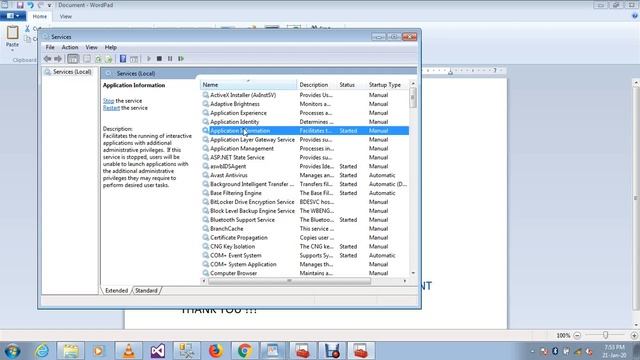Go back using the Services toolbar arrow
Viewport: 640px width, 360px height.
[47, 59]
